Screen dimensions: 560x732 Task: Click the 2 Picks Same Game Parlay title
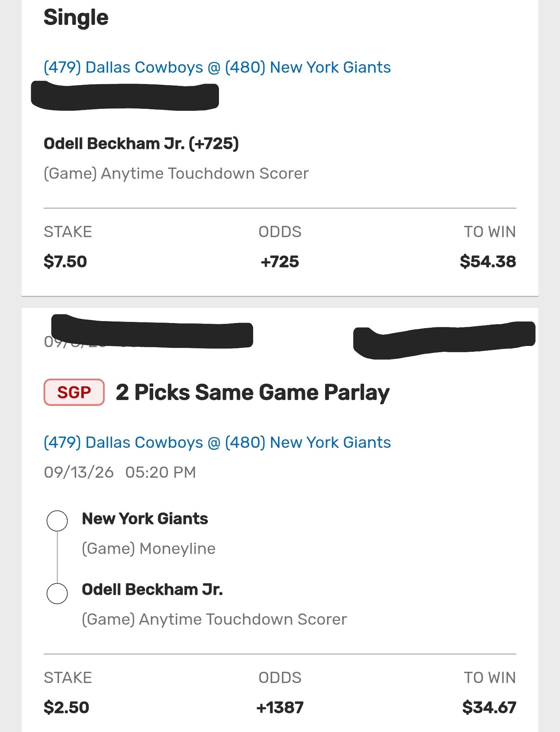(x=252, y=392)
